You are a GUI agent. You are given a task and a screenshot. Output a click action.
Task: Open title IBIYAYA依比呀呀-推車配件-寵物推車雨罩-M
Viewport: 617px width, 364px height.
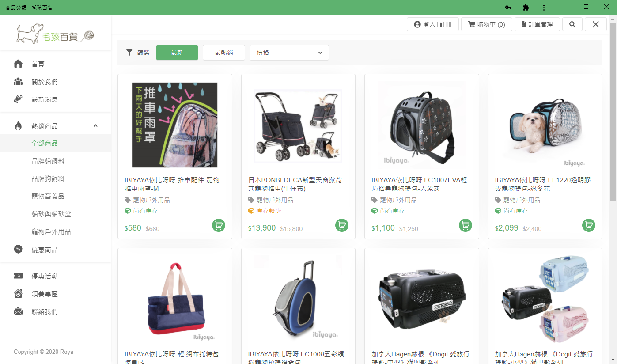point(172,184)
